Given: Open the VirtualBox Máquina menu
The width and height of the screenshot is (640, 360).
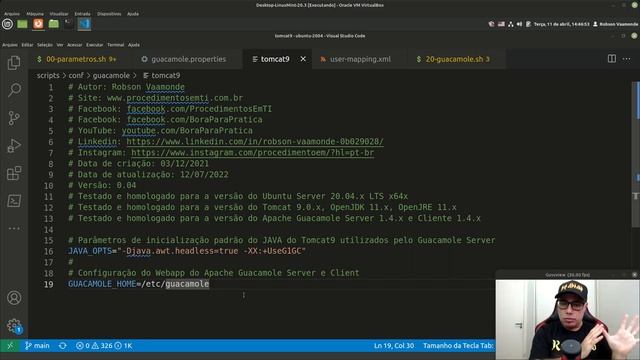Looking at the screenshot, I should click(35, 14).
